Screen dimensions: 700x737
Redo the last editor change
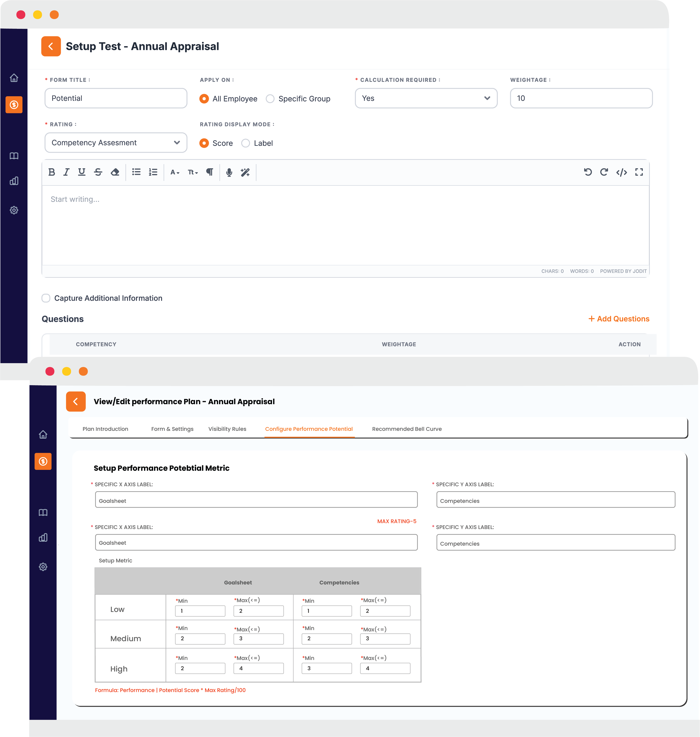click(604, 172)
